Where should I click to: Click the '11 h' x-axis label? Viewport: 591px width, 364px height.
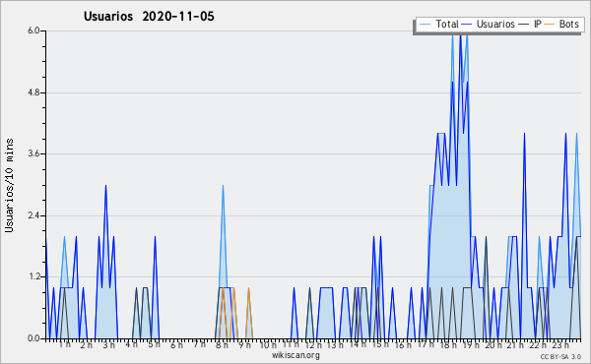291,344
